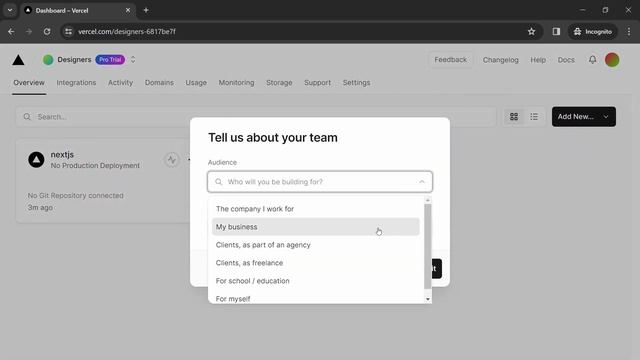The width and height of the screenshot is (640, 360).
Task: Choose the "For myself" option
Action: coord(316,298)
